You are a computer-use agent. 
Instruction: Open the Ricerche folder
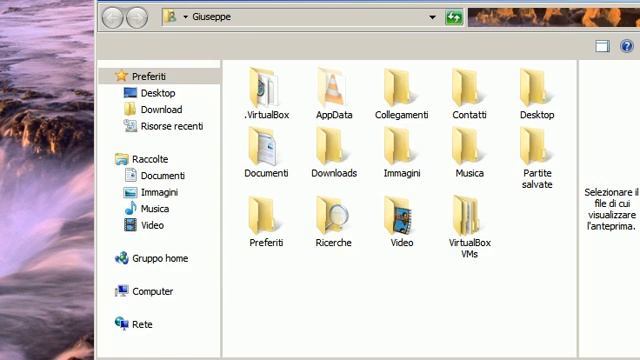pos(333,222)
